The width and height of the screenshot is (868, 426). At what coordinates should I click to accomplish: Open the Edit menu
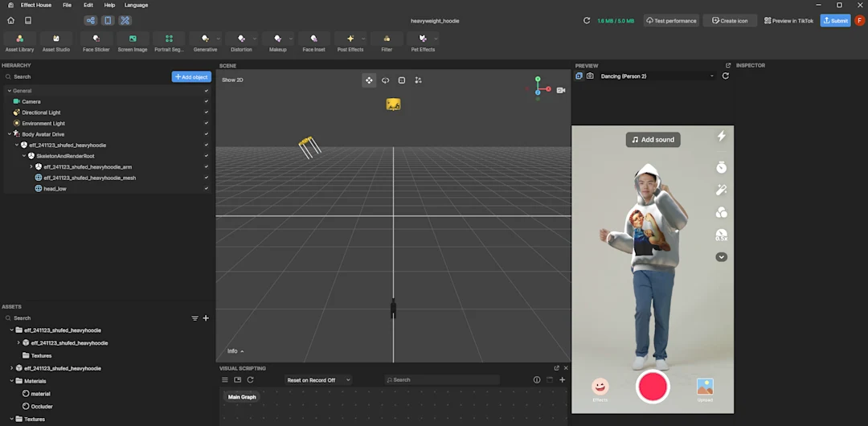pos(88,5)
